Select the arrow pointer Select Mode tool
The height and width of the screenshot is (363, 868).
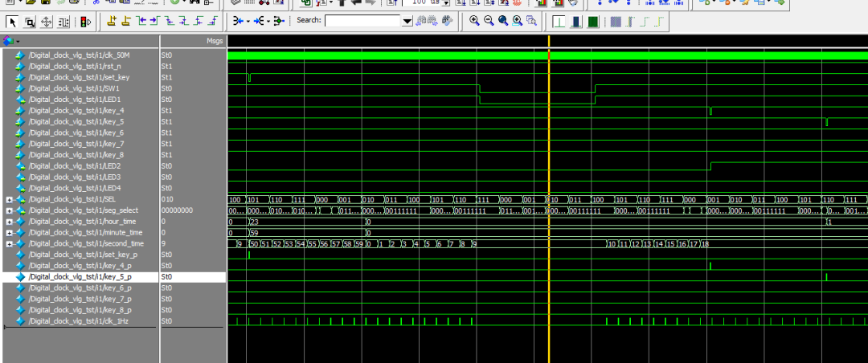click(x=12, y=22)
